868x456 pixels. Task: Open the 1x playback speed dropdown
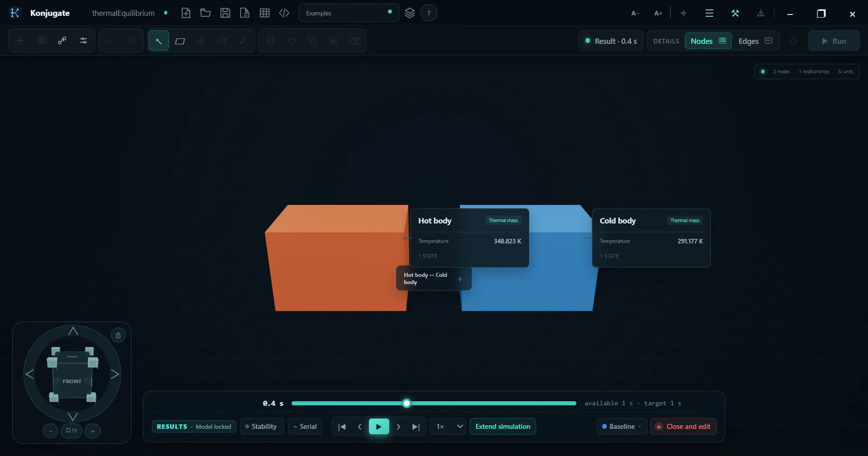click(x=448, y=427)
